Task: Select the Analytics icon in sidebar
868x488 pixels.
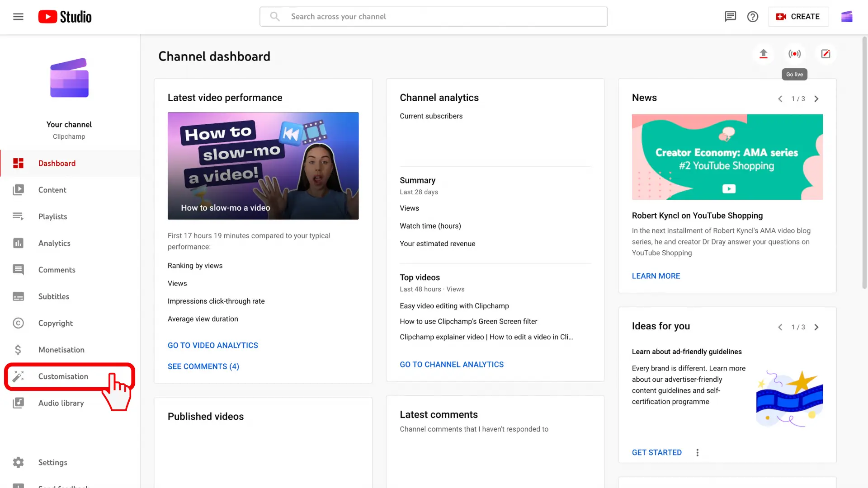Action: 18,243
